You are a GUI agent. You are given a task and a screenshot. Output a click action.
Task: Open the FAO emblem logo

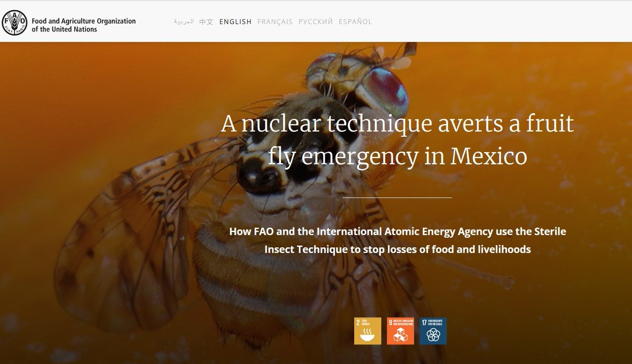coord(14,22)
